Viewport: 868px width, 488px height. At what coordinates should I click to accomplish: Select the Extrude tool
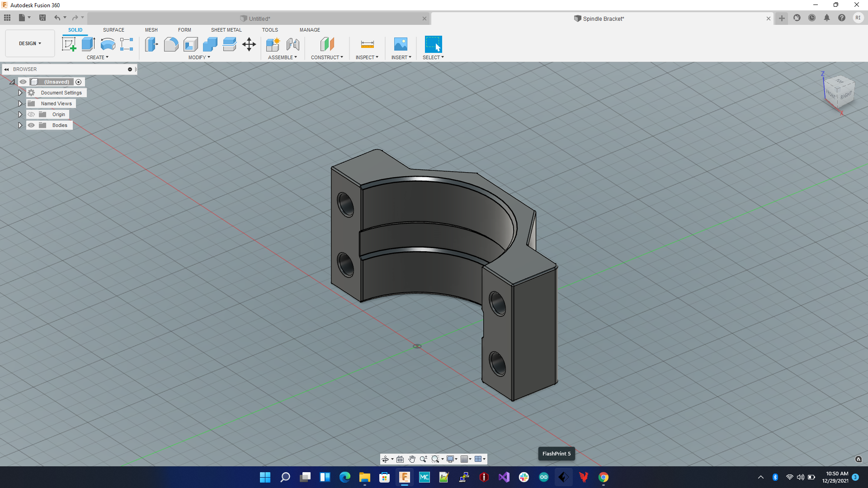pyautogui.click(x=88, y=44)
